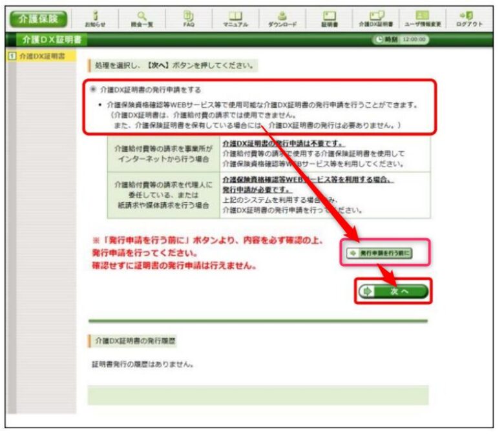Screen dimensions: 504x434
Task: Click the 発行申請を行う前に button
Action: [379, 253]
